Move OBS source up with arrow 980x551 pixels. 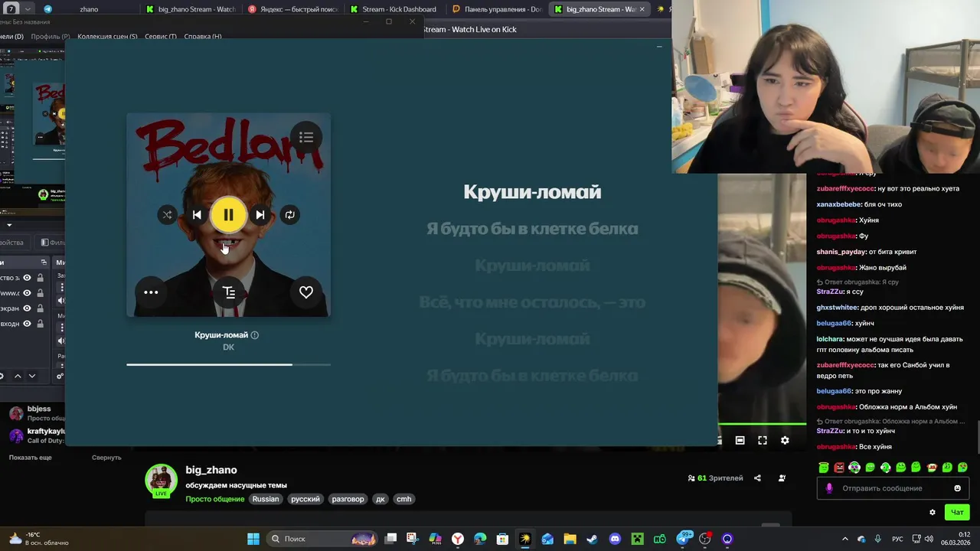[18, 376]
